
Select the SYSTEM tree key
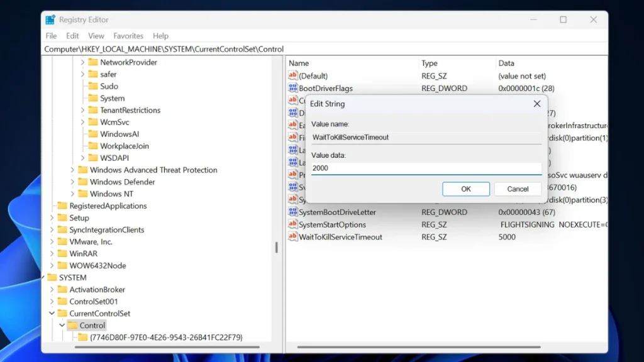(x=73, y=277)
